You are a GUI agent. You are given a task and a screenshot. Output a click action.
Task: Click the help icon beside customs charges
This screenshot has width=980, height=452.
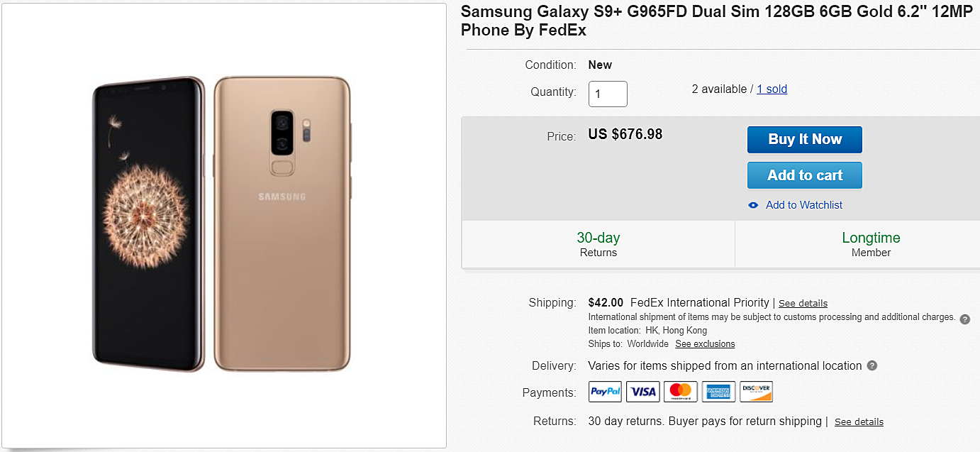click(964, 319)
